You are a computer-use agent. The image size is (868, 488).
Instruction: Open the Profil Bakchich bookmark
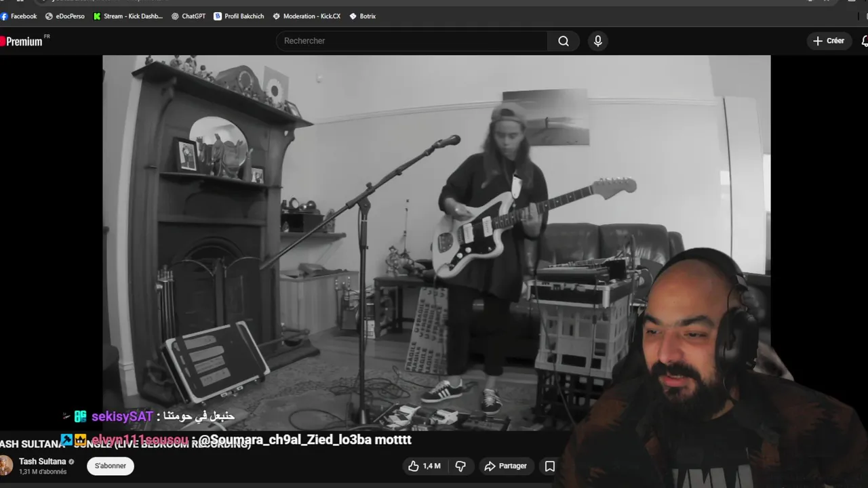(x=239, y=16)
